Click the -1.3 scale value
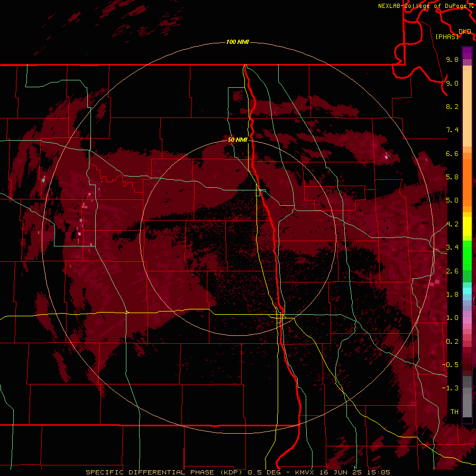The image size is (476, 476). [450, 388]
